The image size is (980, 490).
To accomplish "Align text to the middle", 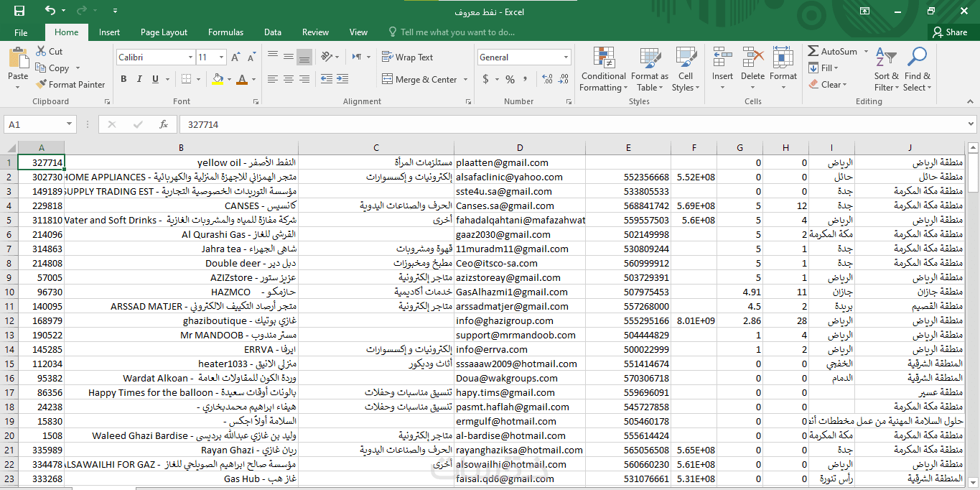I will [x=289, y=57].
